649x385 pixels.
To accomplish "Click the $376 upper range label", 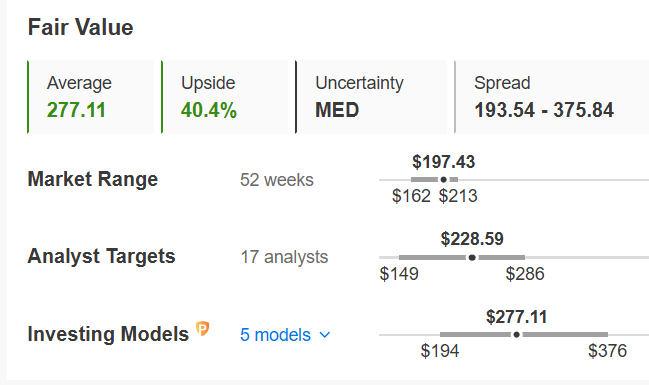I will [x=608, y=351].
